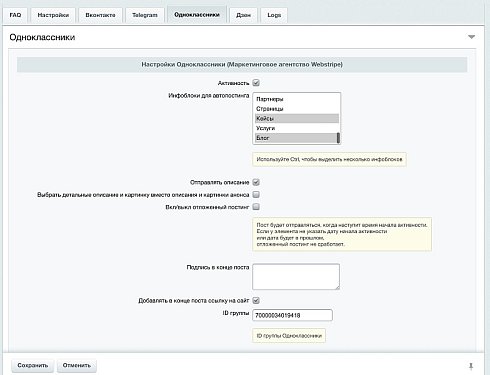Click the Отменить button

tap(77, 365)
